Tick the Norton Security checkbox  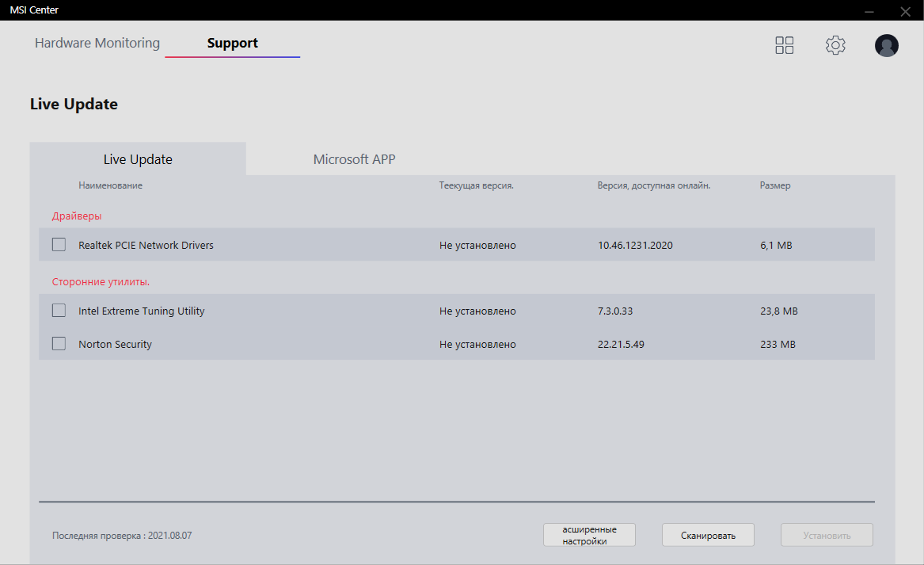tap(59, 343)
